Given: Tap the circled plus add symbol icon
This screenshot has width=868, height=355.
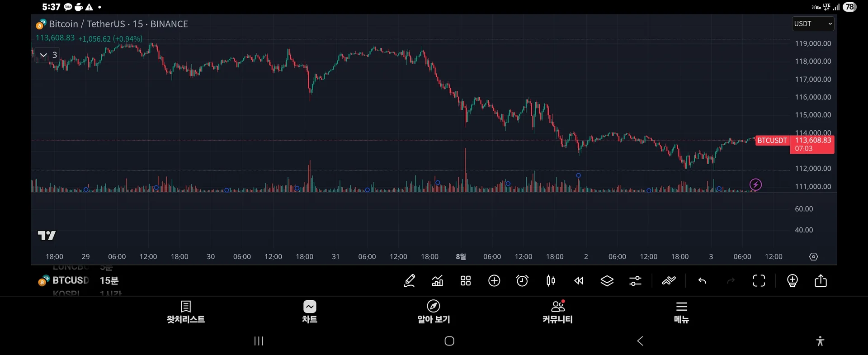Looking at the screenshot, I should pos(494,281).
